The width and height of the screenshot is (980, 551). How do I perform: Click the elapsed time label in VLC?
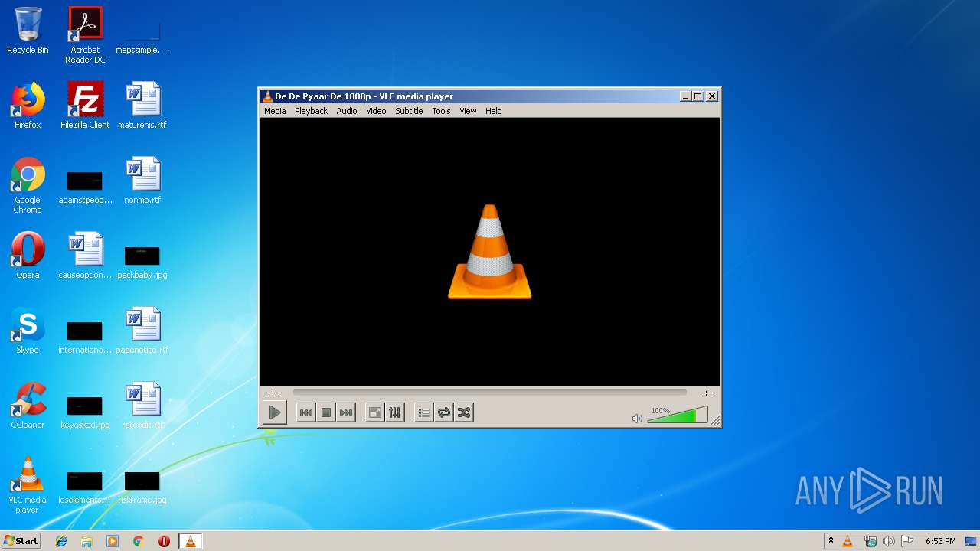[x=273, y=393]
